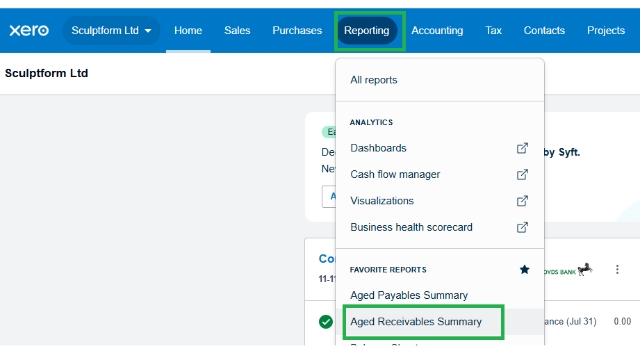Click the external link icon beside Business health scorecard
The height and width of the screenshot is (360, 640).
coord(522,227)
